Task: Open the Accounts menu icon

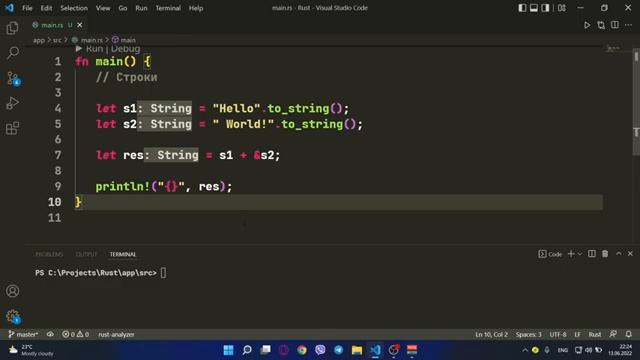Action: [x=13, y=291]
